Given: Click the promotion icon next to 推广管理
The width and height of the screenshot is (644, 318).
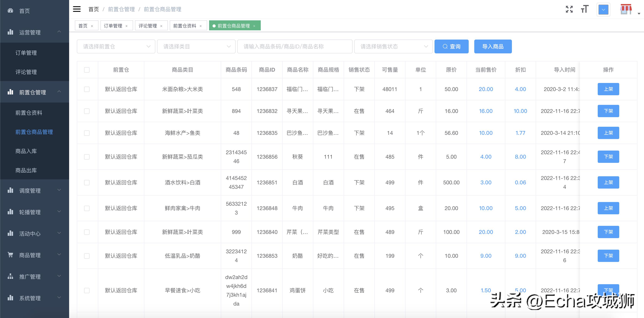Looking at the screenshot, I should point(10,276).
